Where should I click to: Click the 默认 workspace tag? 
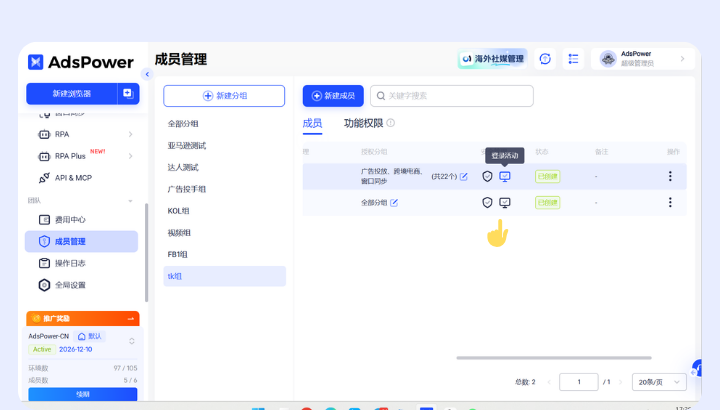(90, 336)
